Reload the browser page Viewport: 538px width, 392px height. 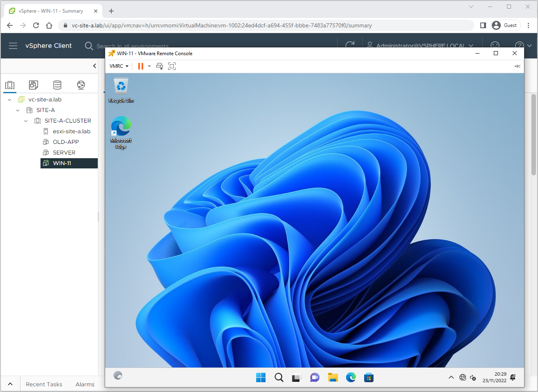point(36,25)
